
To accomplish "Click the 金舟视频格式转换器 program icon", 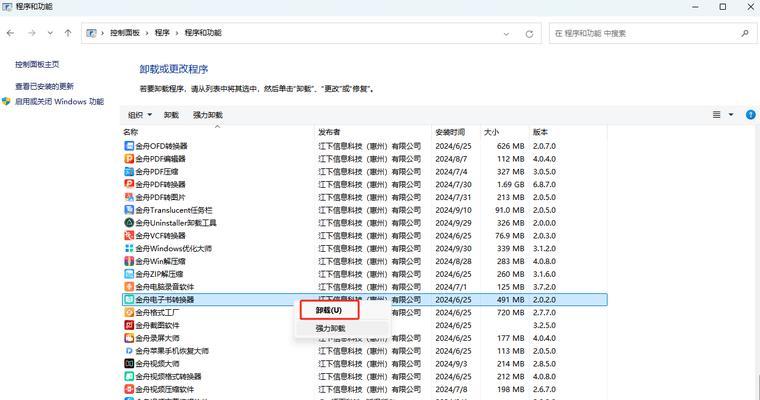I will [x=129, y=377].
